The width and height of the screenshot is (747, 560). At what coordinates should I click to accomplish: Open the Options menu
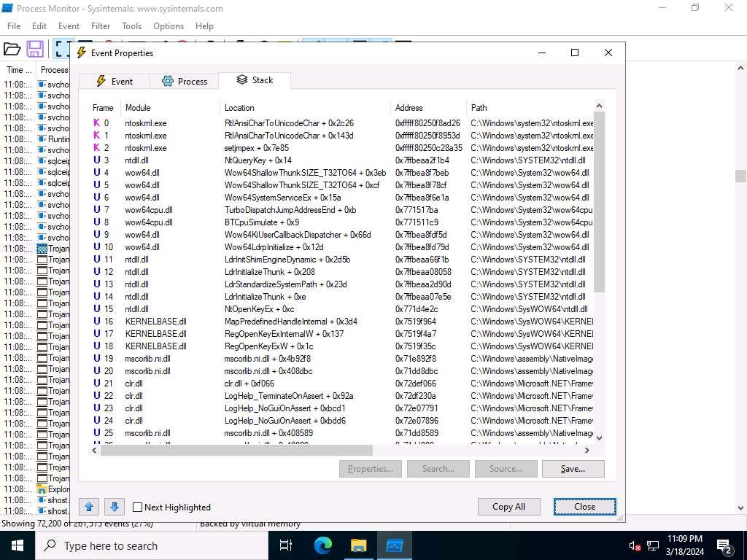click(x=169, y=26)
